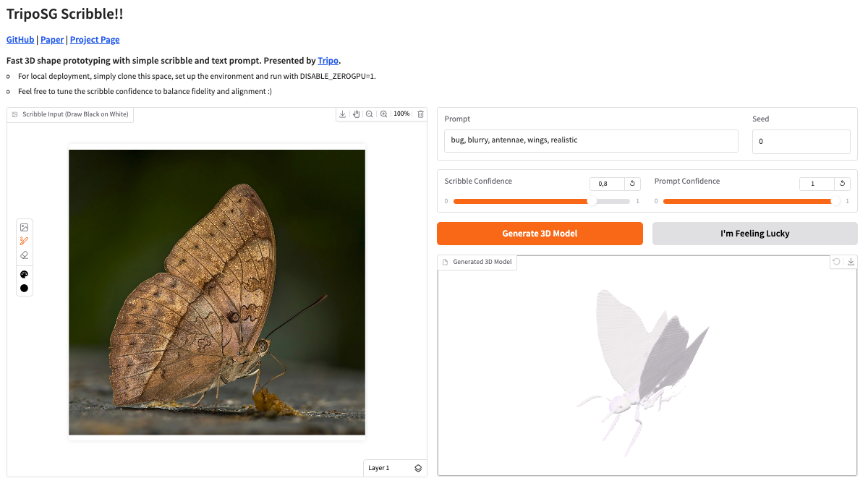Open the color palette picker
This screenshot has height=486, width=868.
pos(24,274)
